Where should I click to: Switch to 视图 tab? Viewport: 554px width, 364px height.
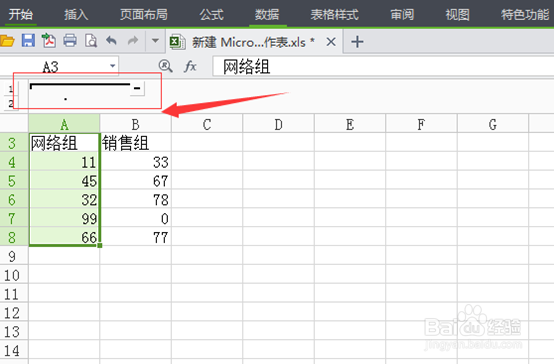point(458,14)
